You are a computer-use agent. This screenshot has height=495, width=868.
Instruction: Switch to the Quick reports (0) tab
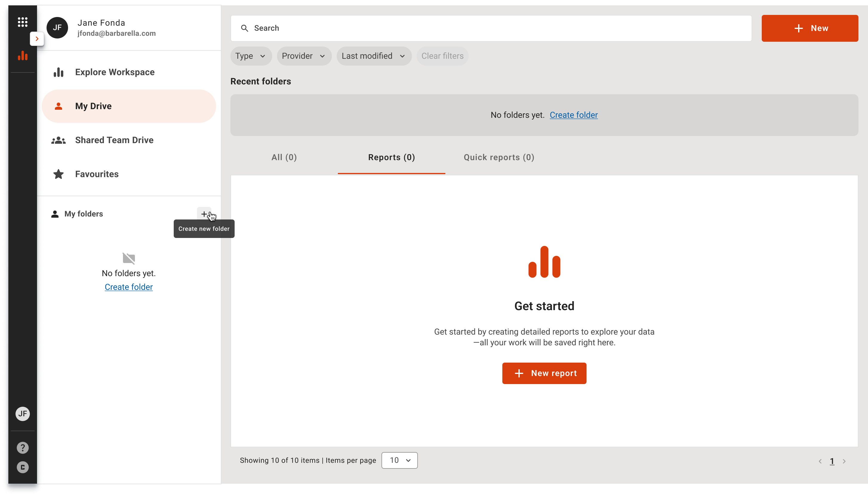(499, 157)
